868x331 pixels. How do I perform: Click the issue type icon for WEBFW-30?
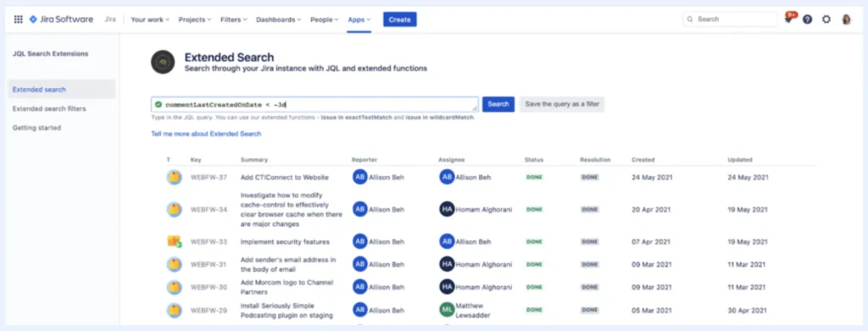pos(175,287)
